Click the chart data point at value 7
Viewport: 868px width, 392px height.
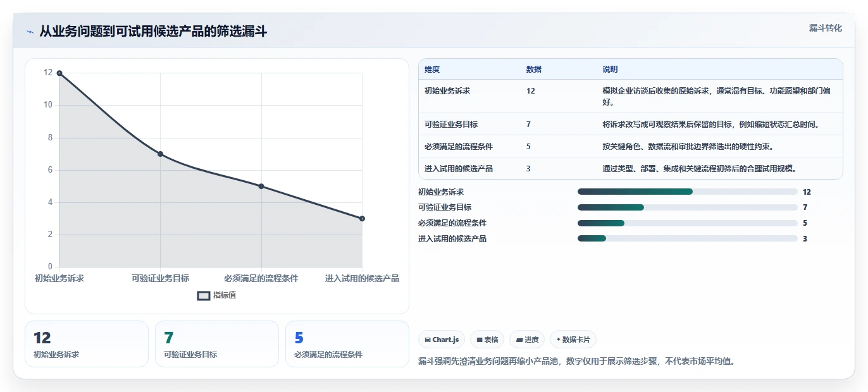tap(160, 154)
